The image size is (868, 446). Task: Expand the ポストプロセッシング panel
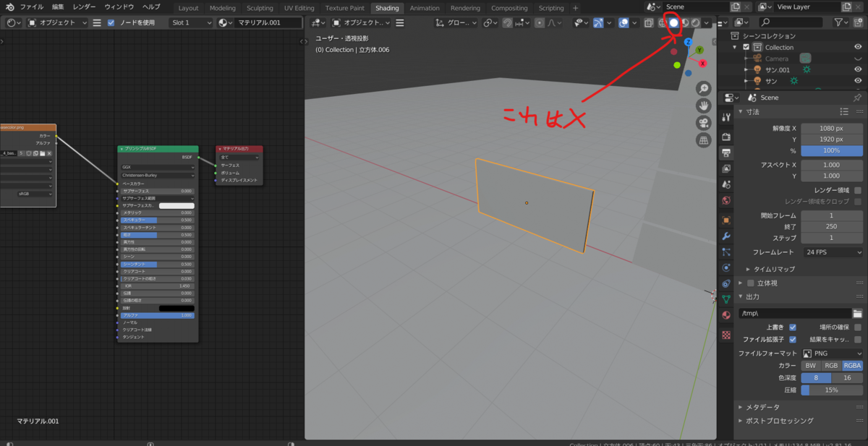click(x=780, y=421)
